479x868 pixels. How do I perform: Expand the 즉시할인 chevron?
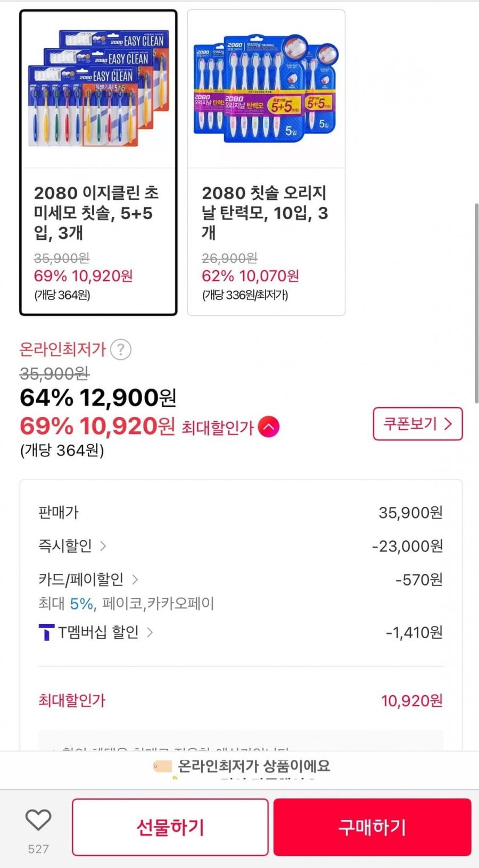[x=103, y=546]
